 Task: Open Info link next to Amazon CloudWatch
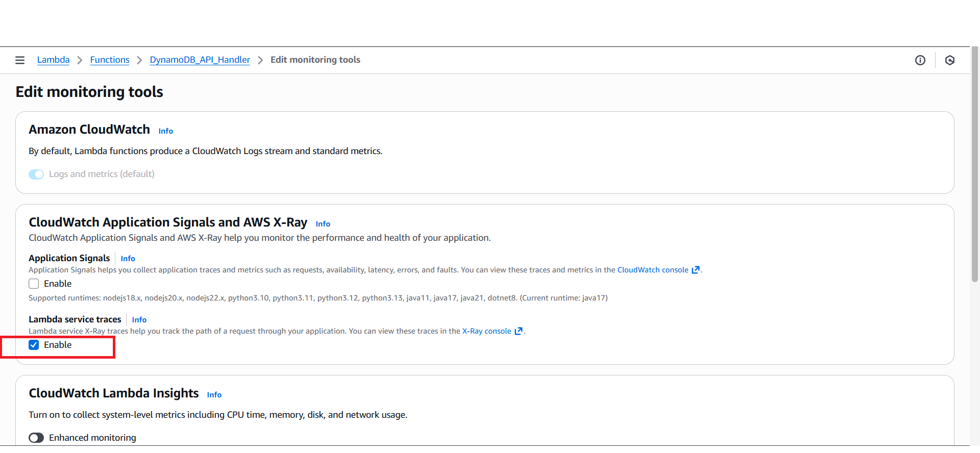pos(165,131)
